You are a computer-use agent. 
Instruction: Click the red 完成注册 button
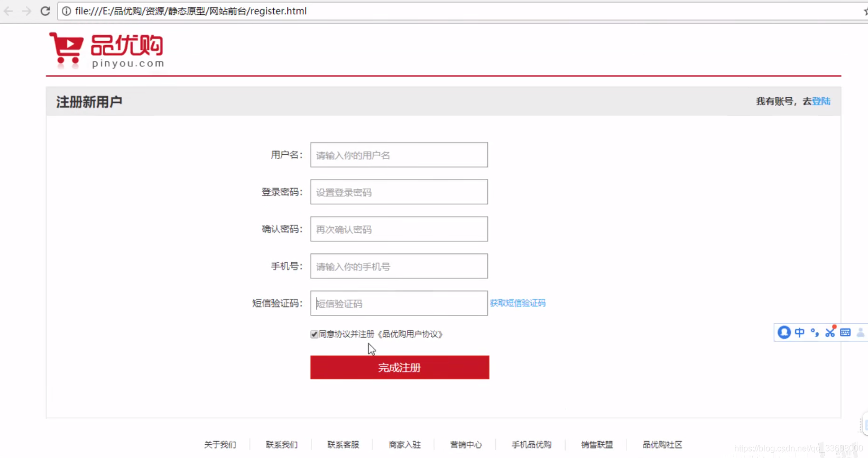coord(400,367)
